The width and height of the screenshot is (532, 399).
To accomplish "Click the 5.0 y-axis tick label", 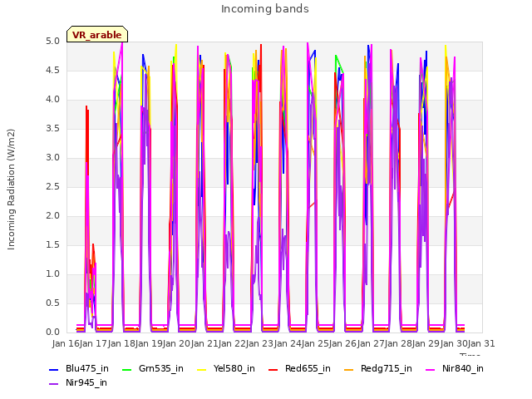I will (52, 42).
